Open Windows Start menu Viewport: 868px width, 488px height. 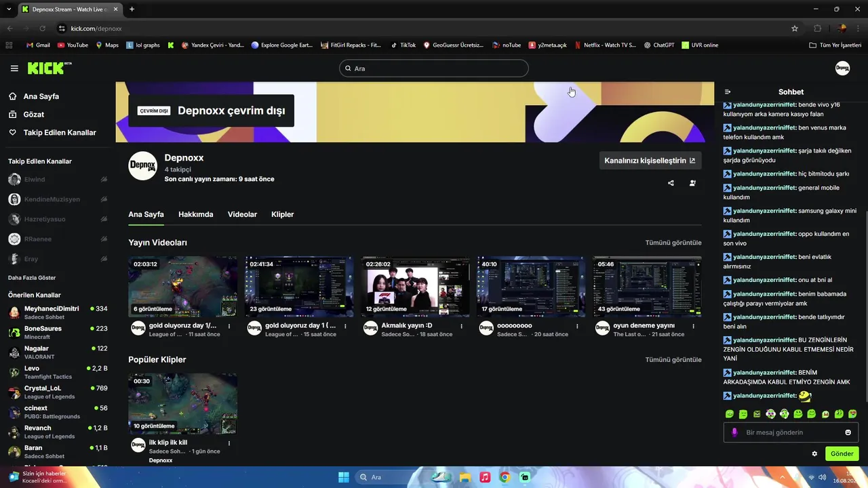point(343,477)
